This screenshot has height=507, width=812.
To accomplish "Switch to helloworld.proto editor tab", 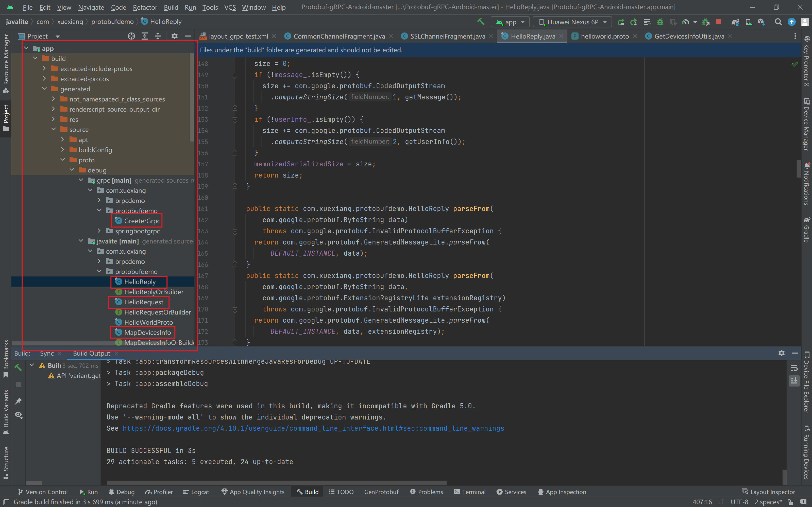I will 604,36.
